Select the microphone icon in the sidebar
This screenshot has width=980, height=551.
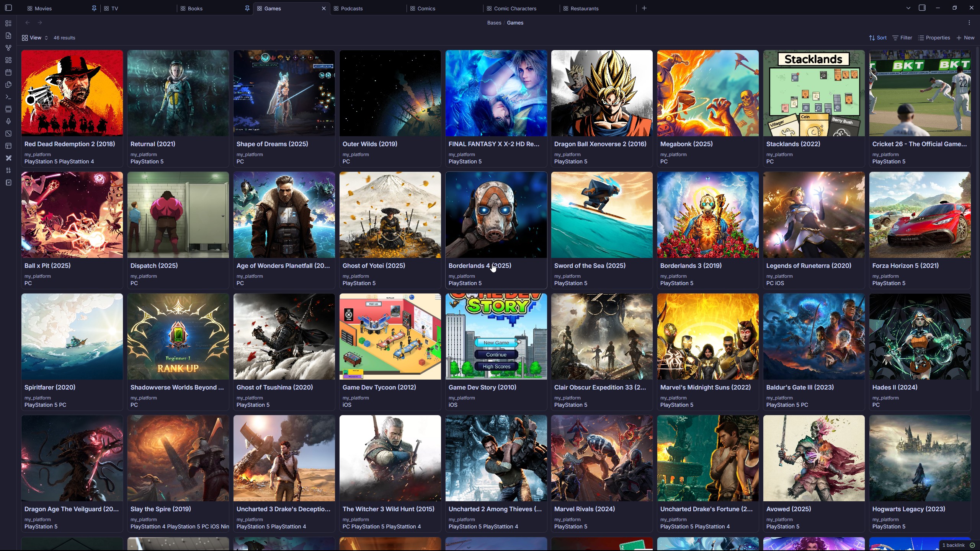click(x=8, y=121)
